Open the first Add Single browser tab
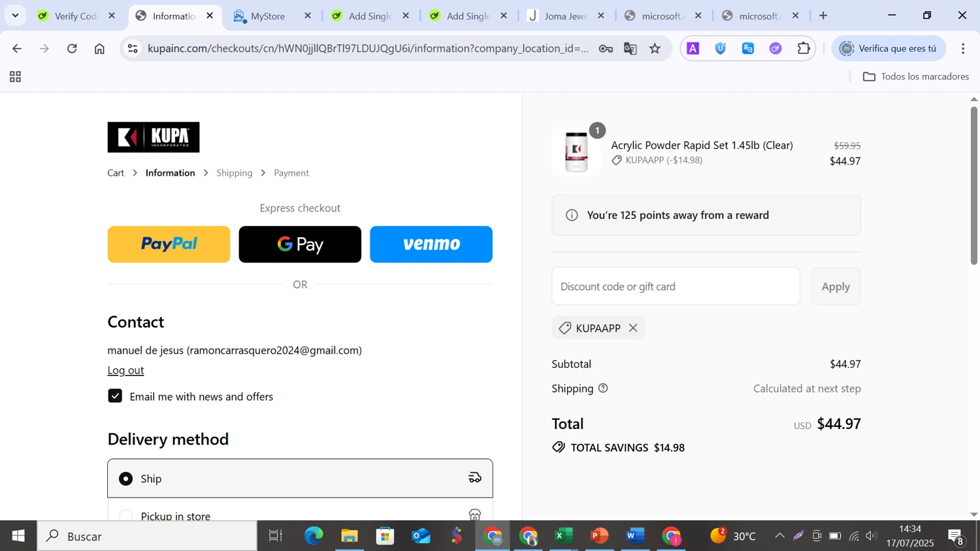 pos(370,16)
